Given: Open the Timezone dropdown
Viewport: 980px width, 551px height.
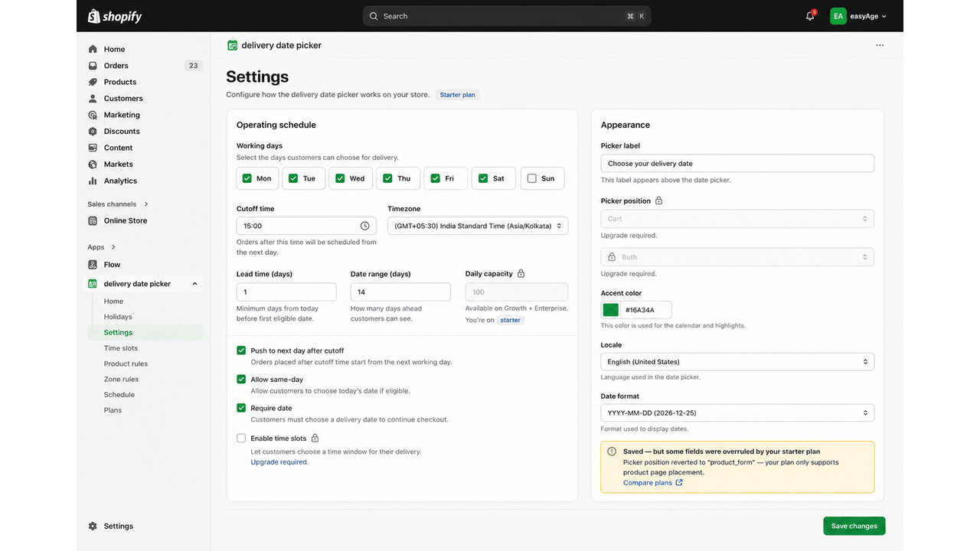Looking at the screenshot, I should pos(478,226).
